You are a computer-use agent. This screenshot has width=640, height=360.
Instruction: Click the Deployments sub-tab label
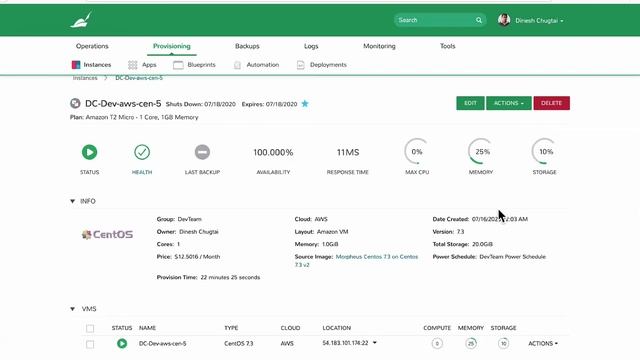click(328, 64)
